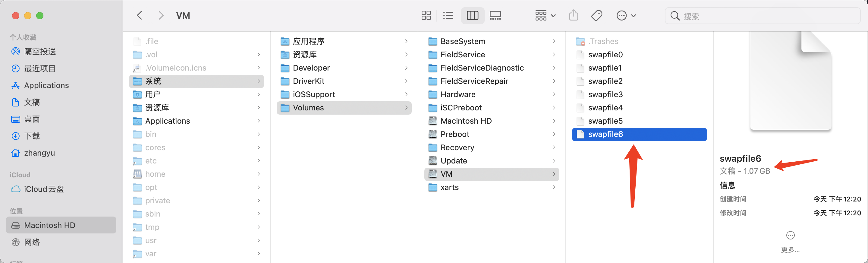Image resolution: width=868 pixels, height=263 pixels.
Task: Click the Macintosh HD volume disk icon
Action: click(x=433, y=121)
